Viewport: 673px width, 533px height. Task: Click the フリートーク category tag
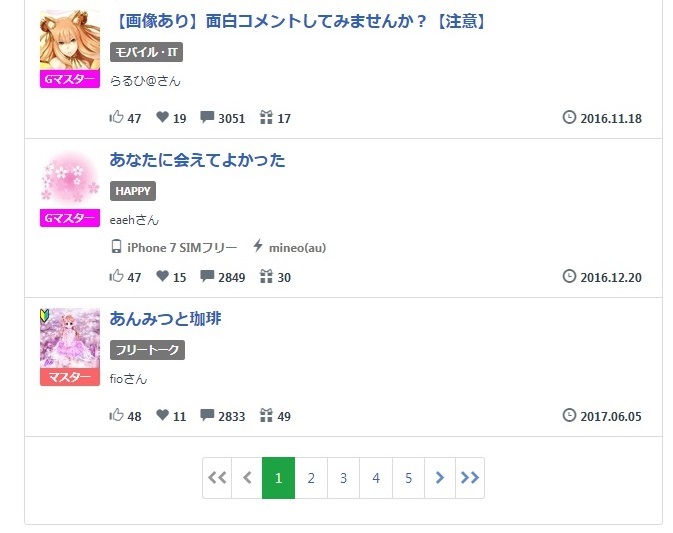(x=147, y=350)
